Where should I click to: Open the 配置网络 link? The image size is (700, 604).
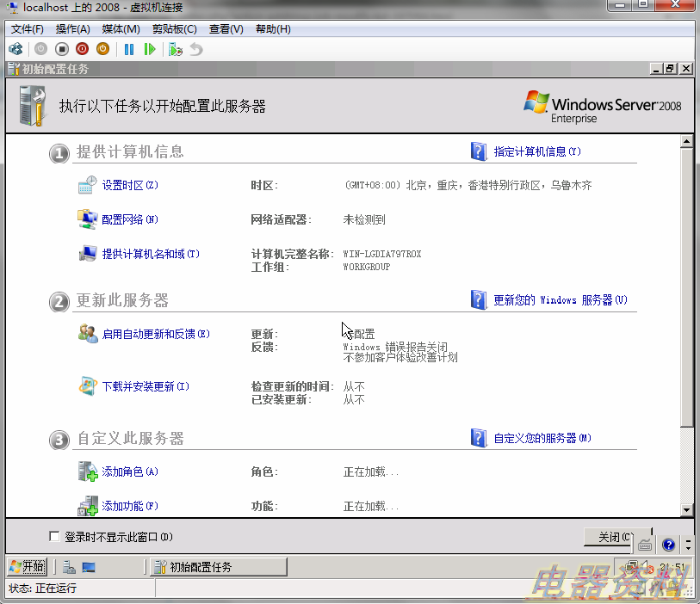point(130,219)
